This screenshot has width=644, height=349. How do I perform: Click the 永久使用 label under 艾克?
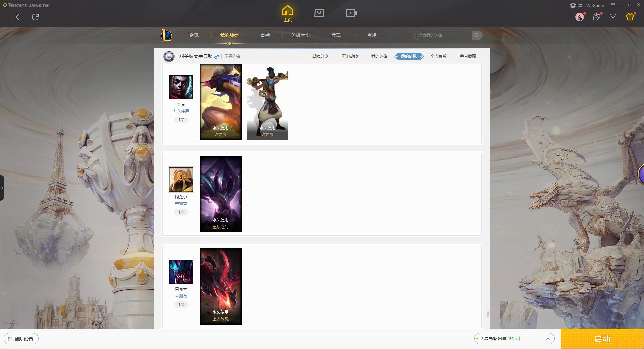coord(181,111)
